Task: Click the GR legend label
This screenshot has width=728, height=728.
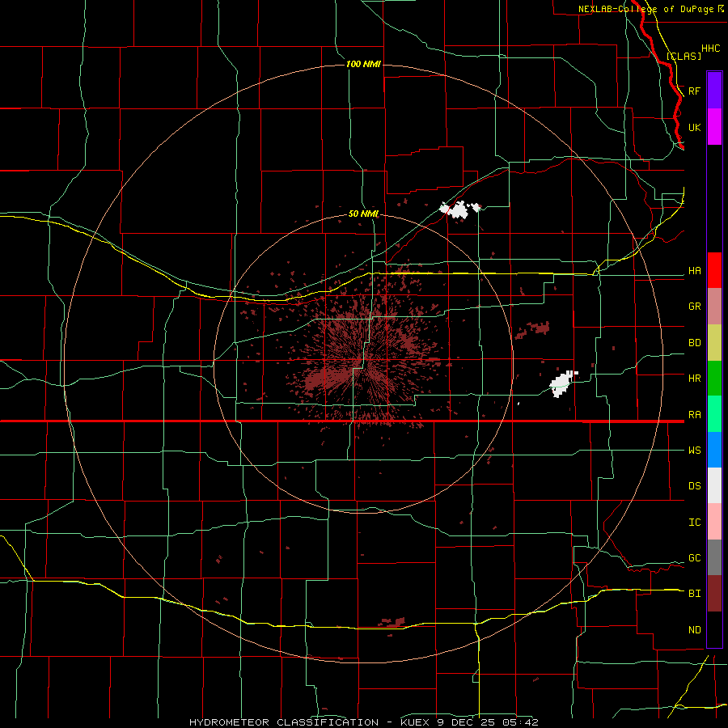Action: (694, 307)
